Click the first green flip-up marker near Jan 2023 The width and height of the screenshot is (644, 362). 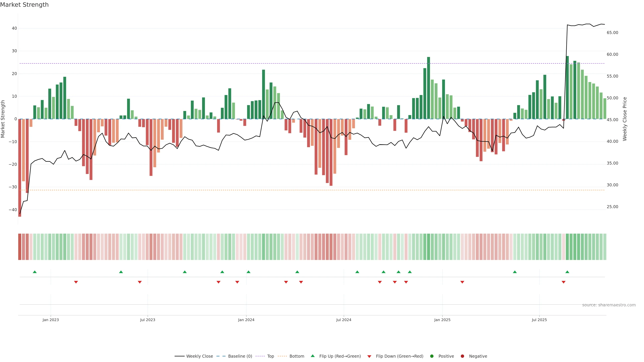35,272
